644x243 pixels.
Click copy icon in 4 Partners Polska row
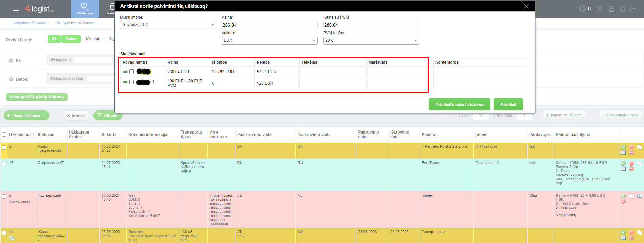(640, 147)
